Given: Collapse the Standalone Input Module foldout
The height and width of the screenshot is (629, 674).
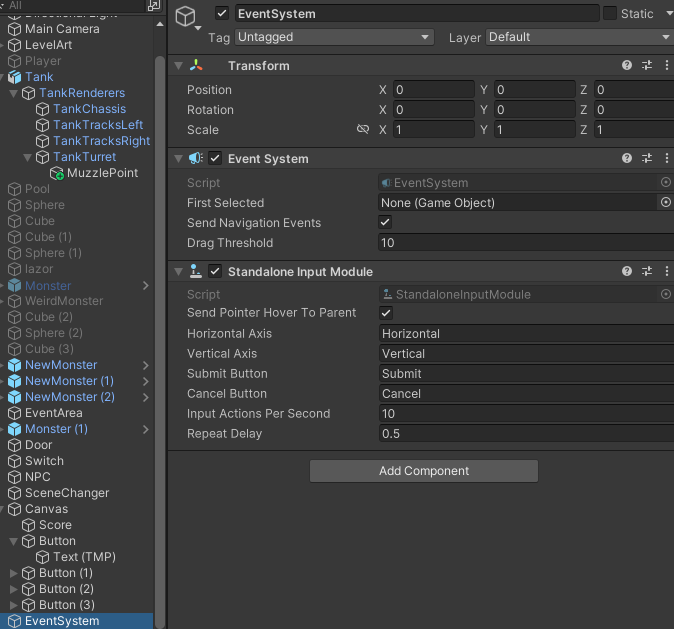Looking at the screenshot, I should [179, 271].
